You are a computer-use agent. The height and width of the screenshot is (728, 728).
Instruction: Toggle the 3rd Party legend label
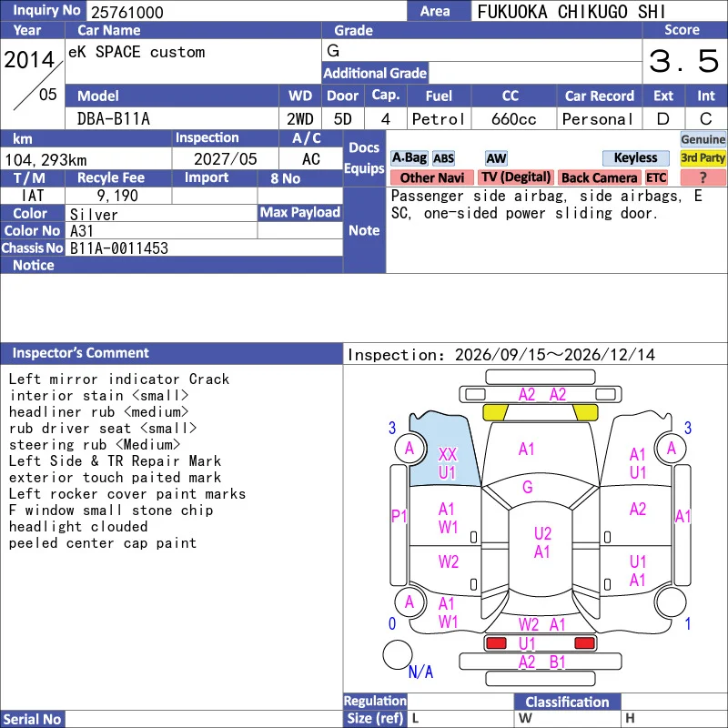[703, 157]
